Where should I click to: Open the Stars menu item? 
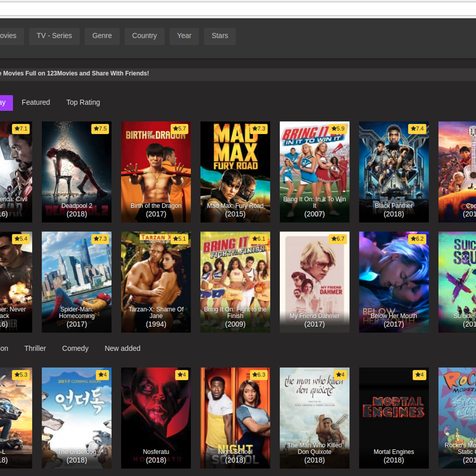pos(220,36)
